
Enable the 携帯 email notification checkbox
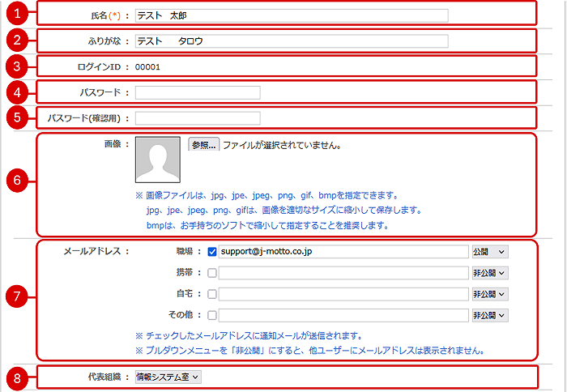[x=212, y=273]
